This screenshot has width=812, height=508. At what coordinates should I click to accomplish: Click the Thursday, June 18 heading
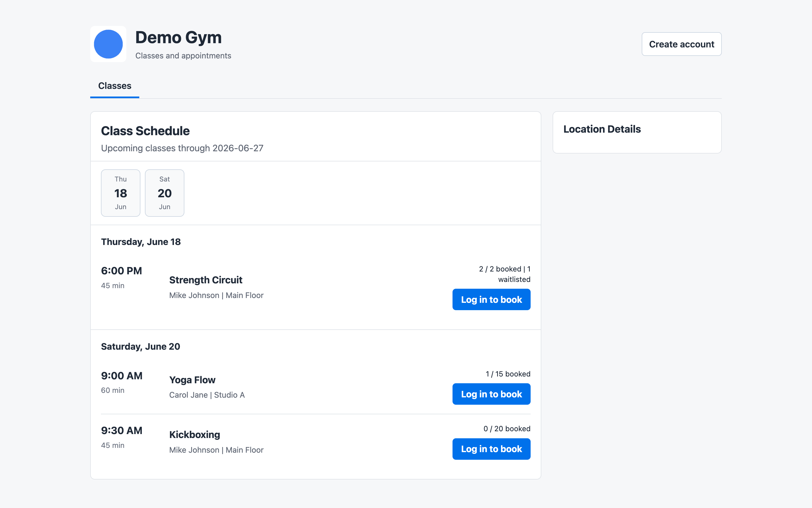(141, 242)
